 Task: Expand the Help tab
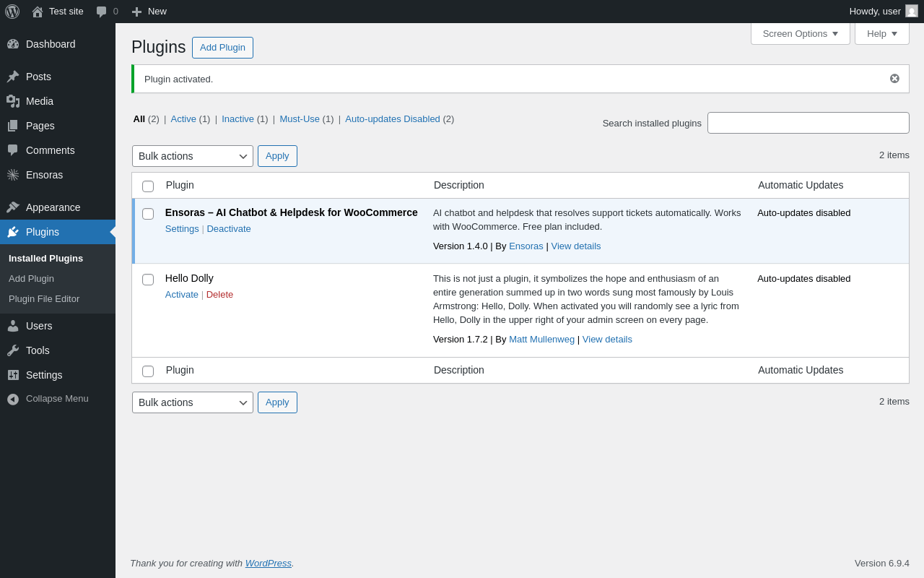pos(881,33)
